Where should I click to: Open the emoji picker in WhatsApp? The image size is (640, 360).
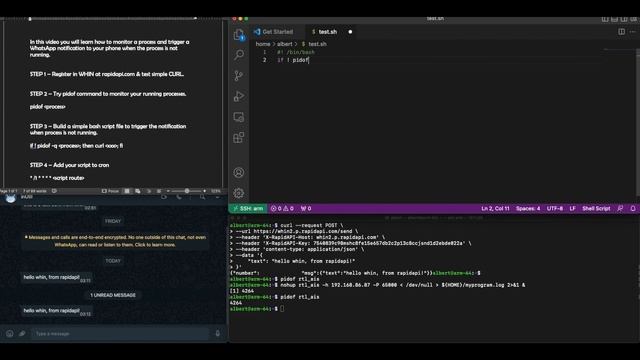pos(10,333)
